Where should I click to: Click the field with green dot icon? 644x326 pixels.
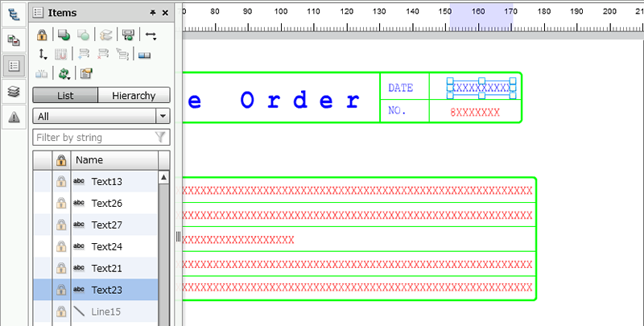point(128,35)
